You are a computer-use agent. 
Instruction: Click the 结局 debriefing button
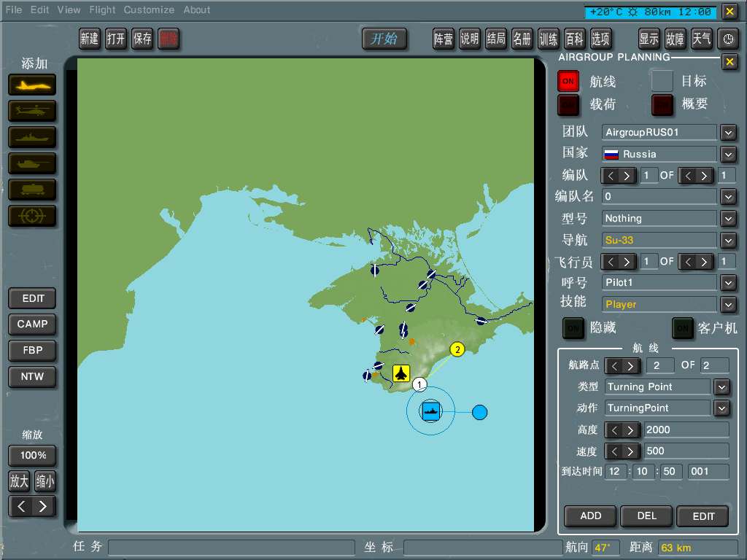[x=496, y=39]
